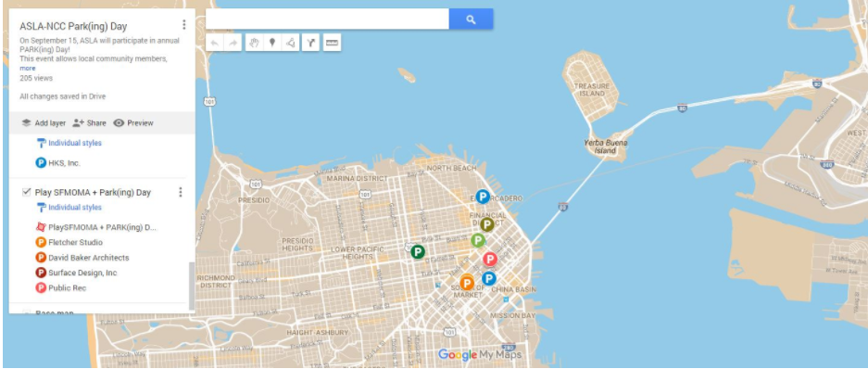
Task: Click Add layer button
Action: (44, 123)
